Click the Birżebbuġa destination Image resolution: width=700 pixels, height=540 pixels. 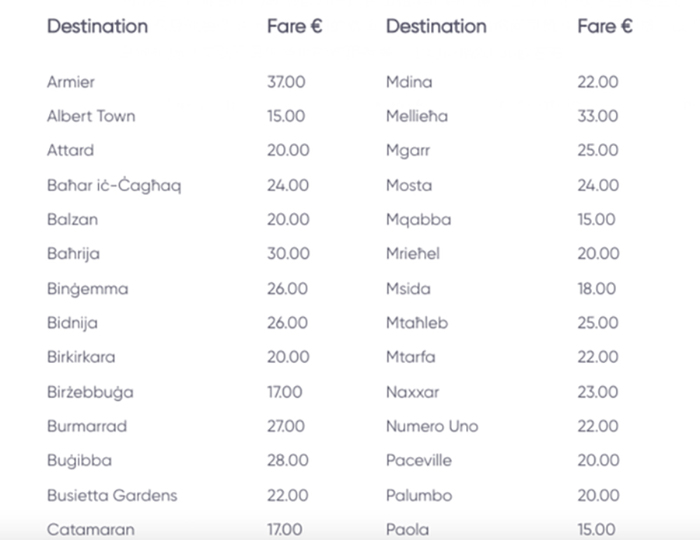tap(90, 392)
